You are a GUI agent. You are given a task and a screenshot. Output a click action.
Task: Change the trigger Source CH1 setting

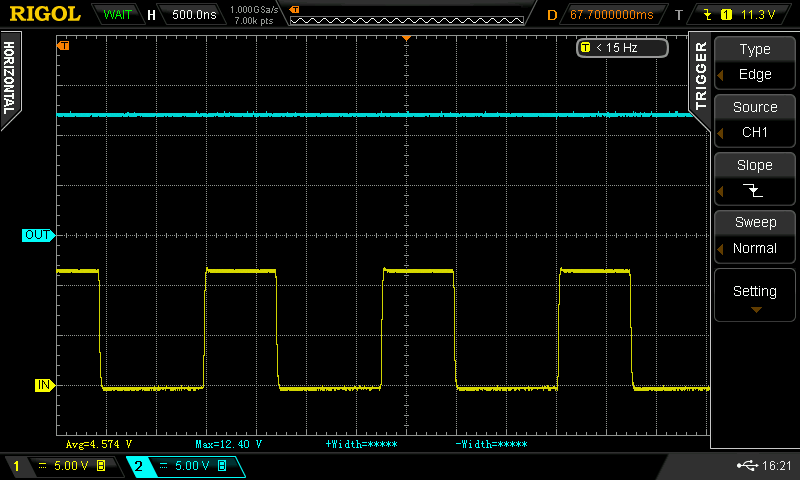point(755,120)
